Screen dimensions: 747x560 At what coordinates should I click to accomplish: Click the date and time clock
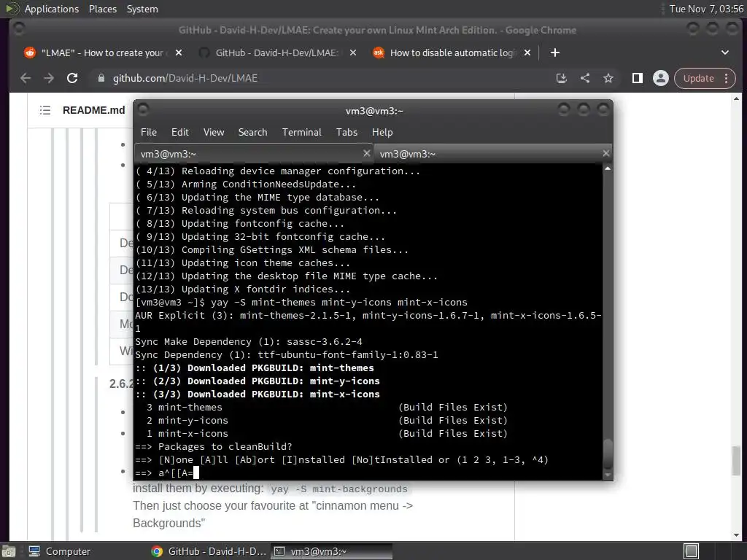pyautogui.click(x=706, y=9)
